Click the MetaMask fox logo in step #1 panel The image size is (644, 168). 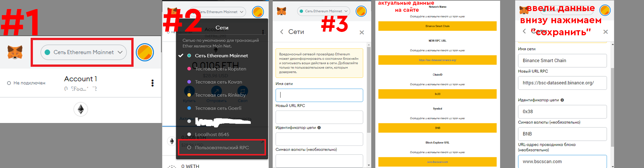[x=15, y=52]
